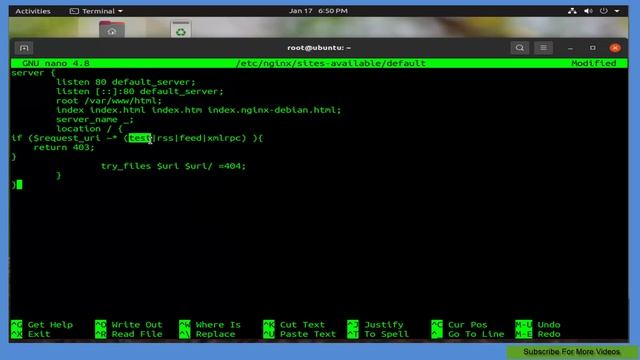Click the 'server {' line
Screen dimensions: 640x360
pyautogui.click(x=33, y=73)
